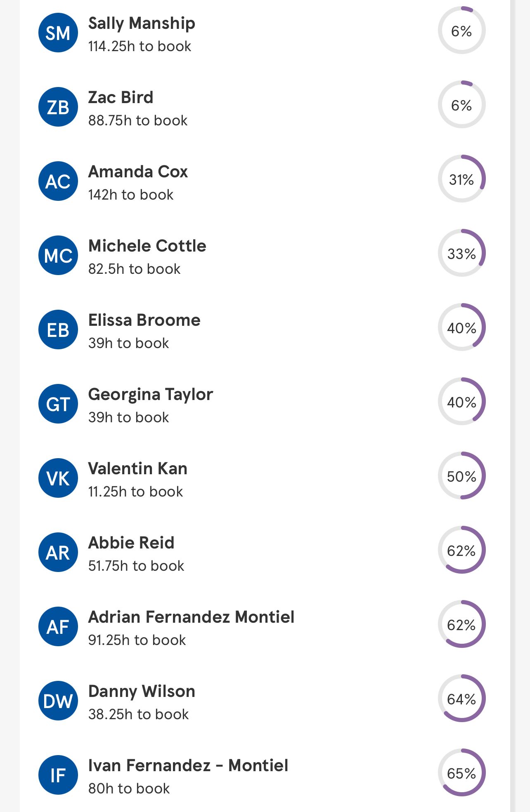The width and height of the screenshot is (530, 812).
Task: Open Georgina Taylor's name entry
Action: click(x=151, y=395)
